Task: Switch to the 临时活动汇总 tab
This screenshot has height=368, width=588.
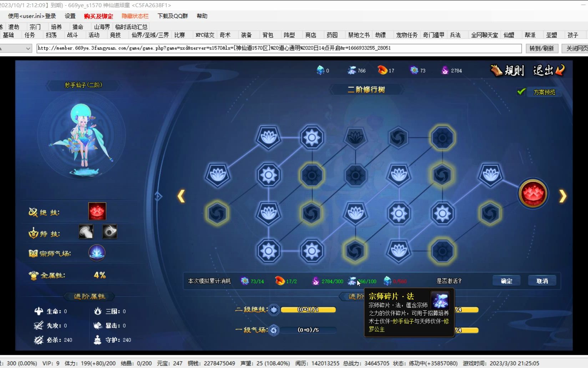Action: [131, 27]
